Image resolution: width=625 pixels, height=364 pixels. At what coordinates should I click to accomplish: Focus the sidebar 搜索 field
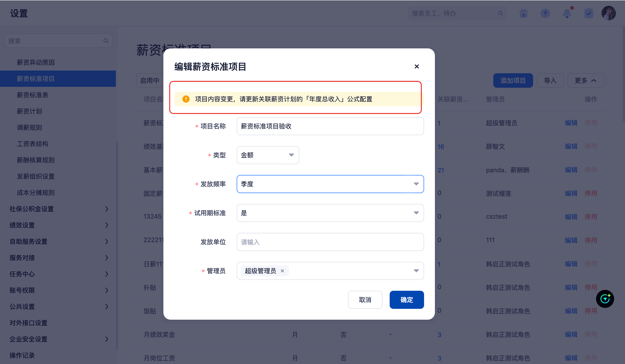58,41
